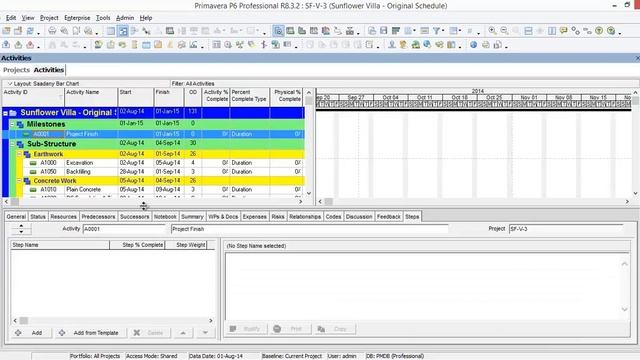This screenshot has width=640, height=360.
Task: Open the Admin menu
Action: tap(125, 18)
